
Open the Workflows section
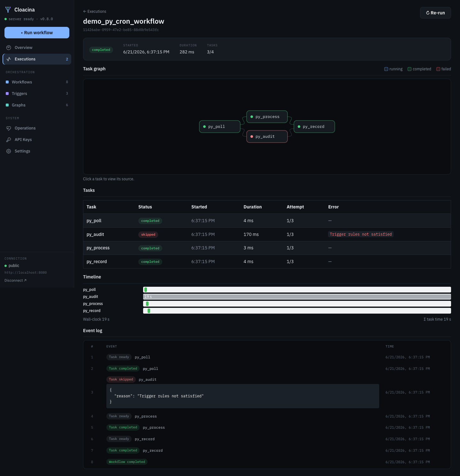point(37,82)
